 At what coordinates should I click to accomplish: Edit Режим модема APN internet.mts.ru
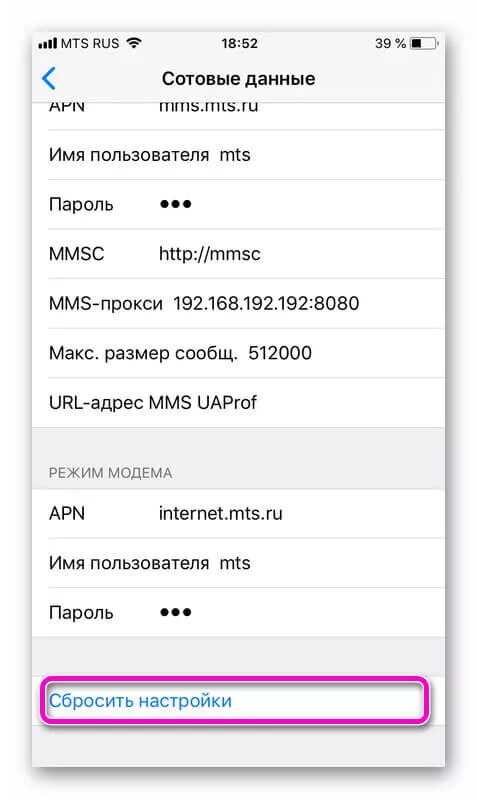click(238, 513)
